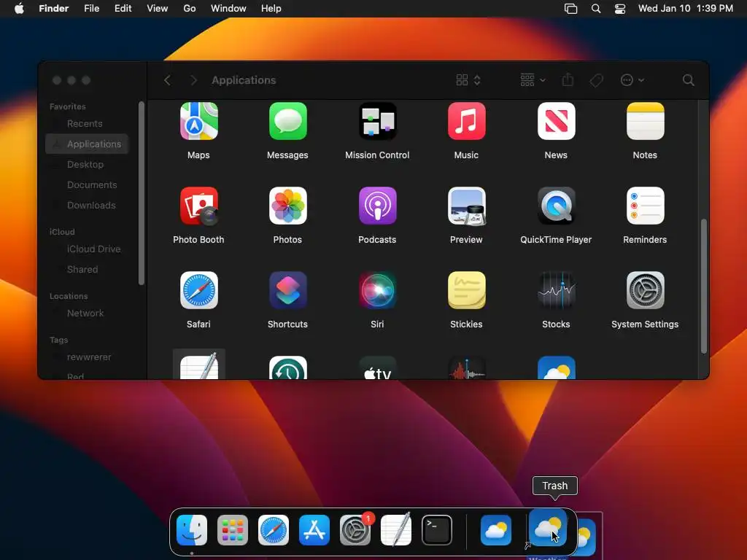Select the rewwrerer tag in sidebar
Screen dimensions: 747x560
click(87, 357)
